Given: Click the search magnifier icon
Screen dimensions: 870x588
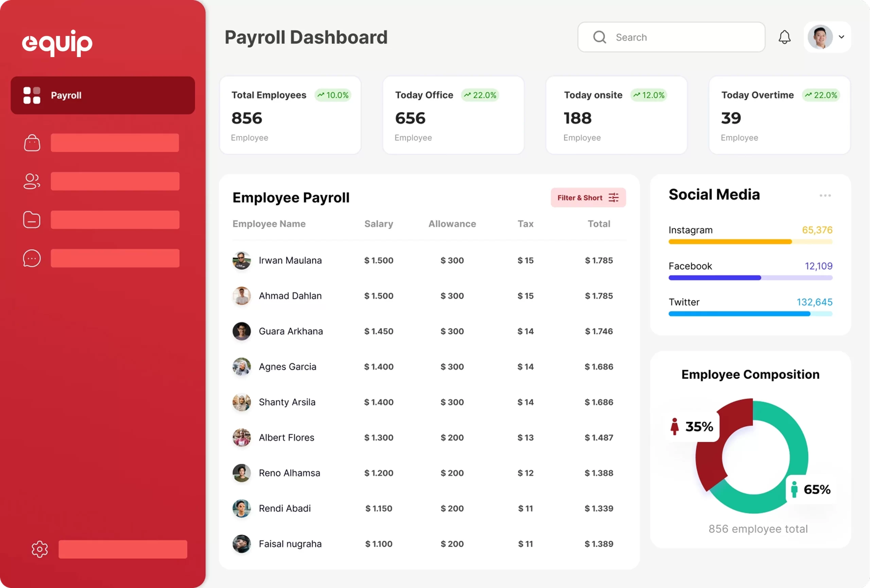Looking at the screenshot, I should point(599,37).
